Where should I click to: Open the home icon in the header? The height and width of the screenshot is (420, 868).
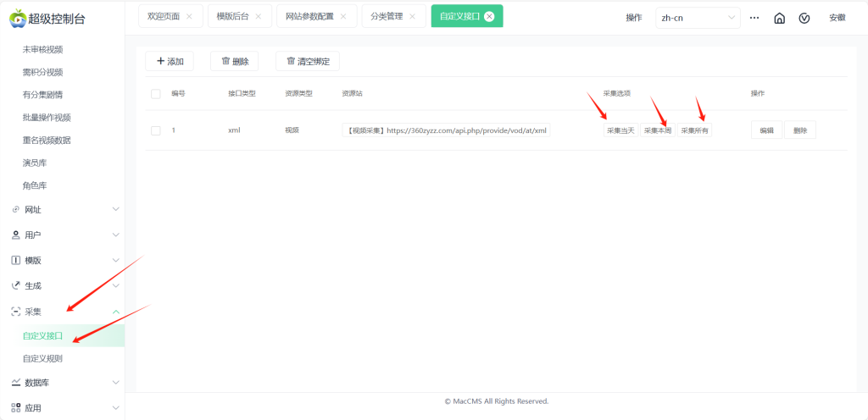pos(780,18)
